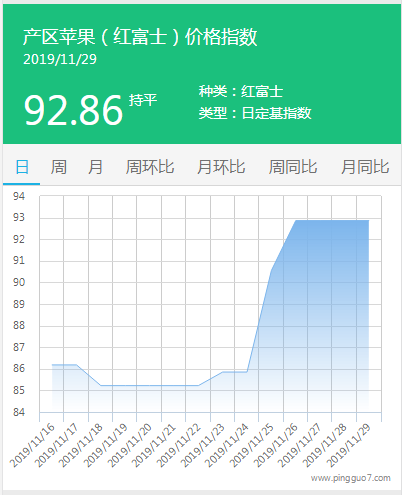Click the y-axis label 86
The width and height of the screenshot is (402, 495).
(x=19, y=368)
